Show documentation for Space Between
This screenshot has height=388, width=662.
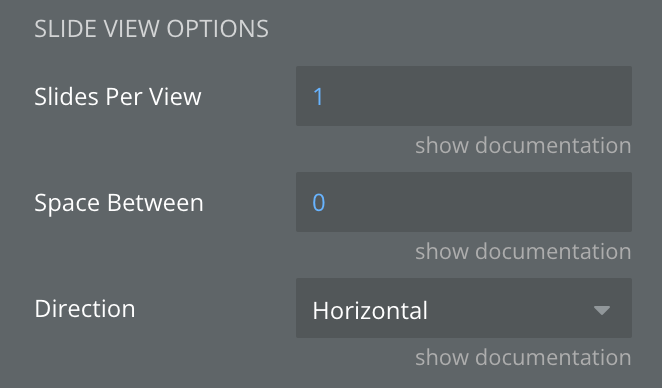coord(523,251)
